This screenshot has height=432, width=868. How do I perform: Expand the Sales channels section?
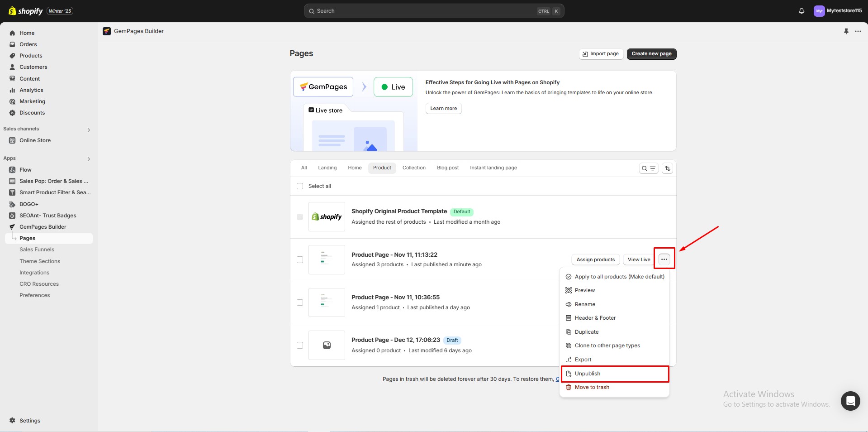click(89, 130)
